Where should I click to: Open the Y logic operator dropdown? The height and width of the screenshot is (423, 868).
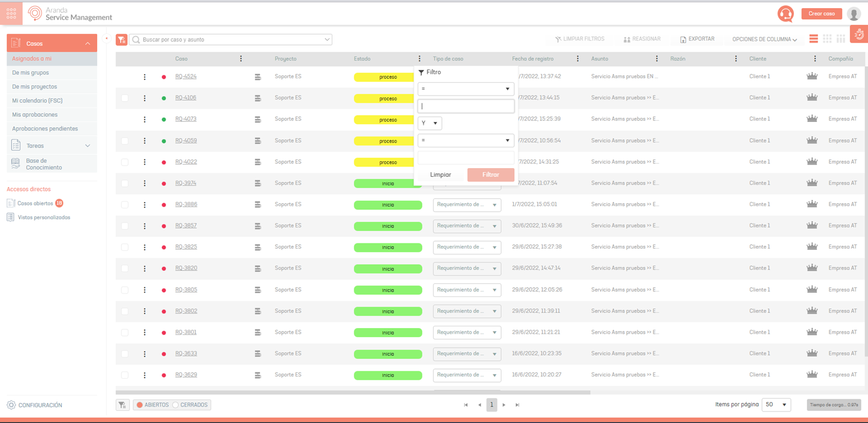(430, 123)
